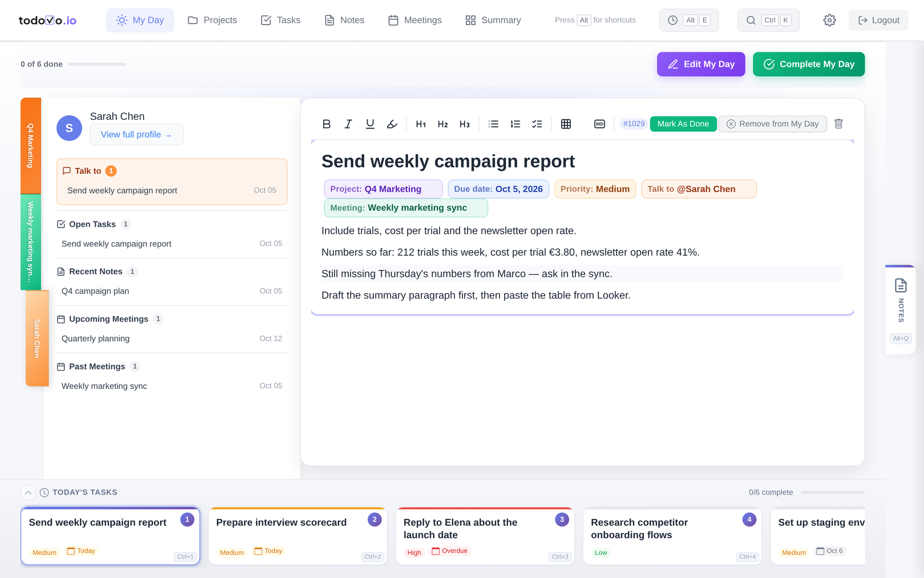Open the Reply to Elena task card
The height and width of the screenshot is (578, 924).
click(485, 536)
